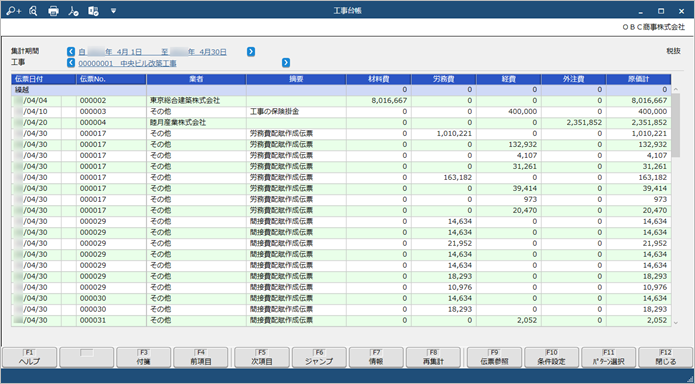Go to previous 集計期間 with left arrow
Viewport: 695px width, 384px height.
tap(71, 52)
